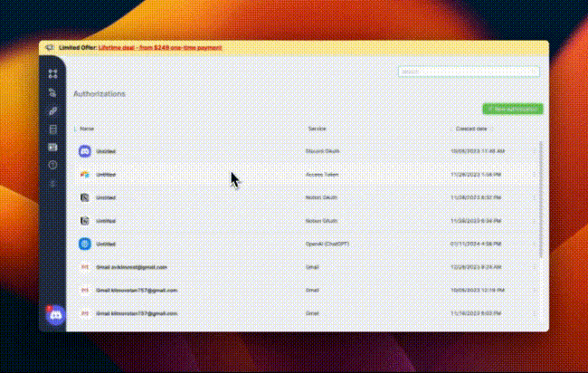Open the circular help icon in sidebar
The height and width of the screenshot is (373, 588).
pos(52,165)
